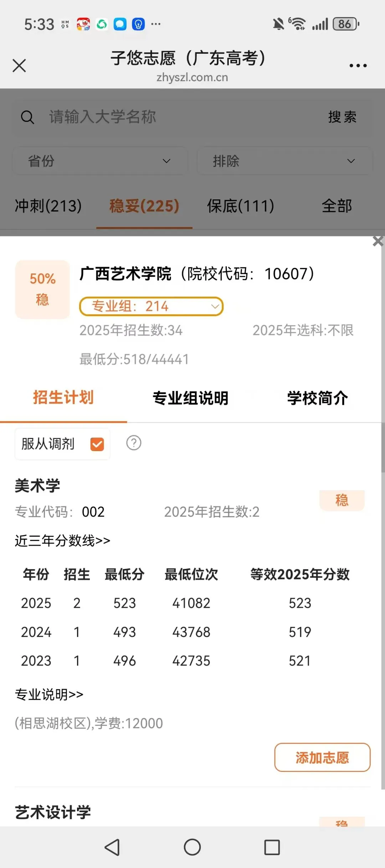This screenshot has width=385, height=868.
Task: Open the 近三年分数线>> link
Action: (62, 540)
